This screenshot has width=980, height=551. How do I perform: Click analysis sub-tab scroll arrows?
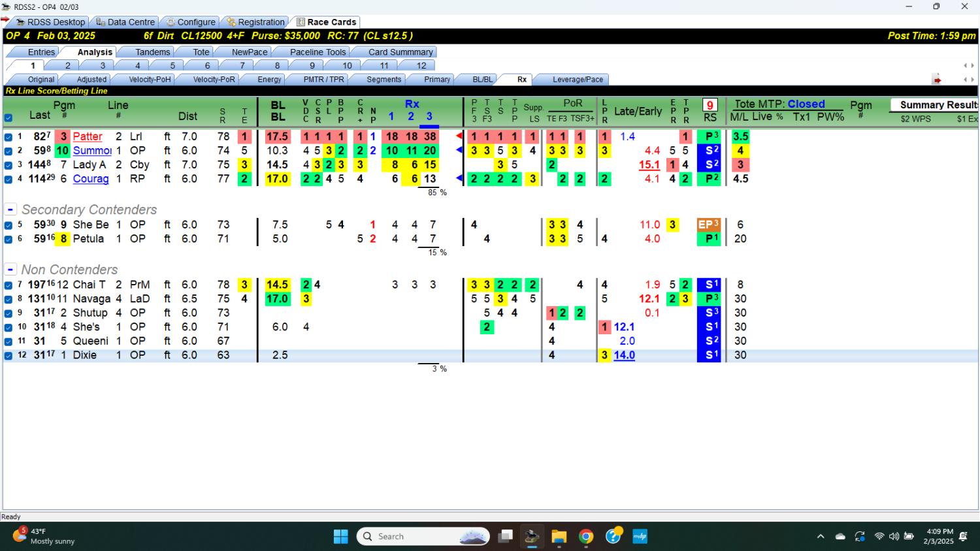click(x=969, y=80)
